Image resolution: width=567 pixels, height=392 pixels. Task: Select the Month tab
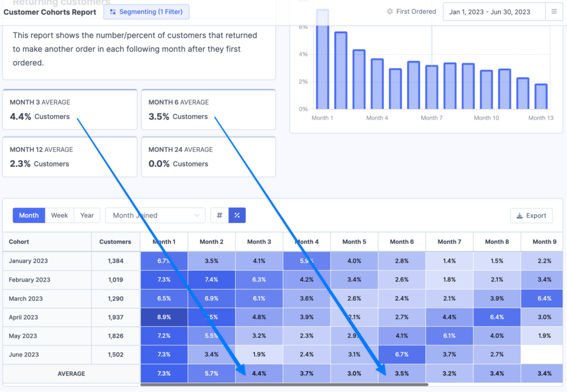[x=29, y=215]
